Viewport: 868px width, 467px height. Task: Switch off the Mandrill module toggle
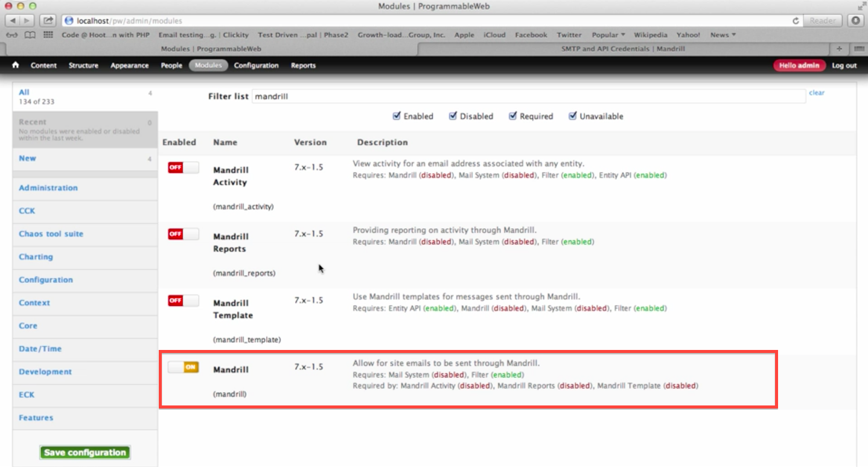[183, 367]
